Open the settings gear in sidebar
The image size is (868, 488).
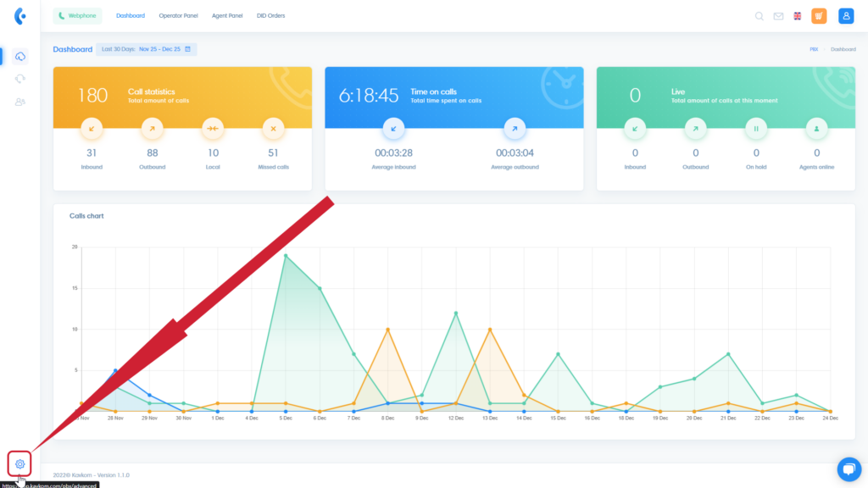tap(19, 463)
